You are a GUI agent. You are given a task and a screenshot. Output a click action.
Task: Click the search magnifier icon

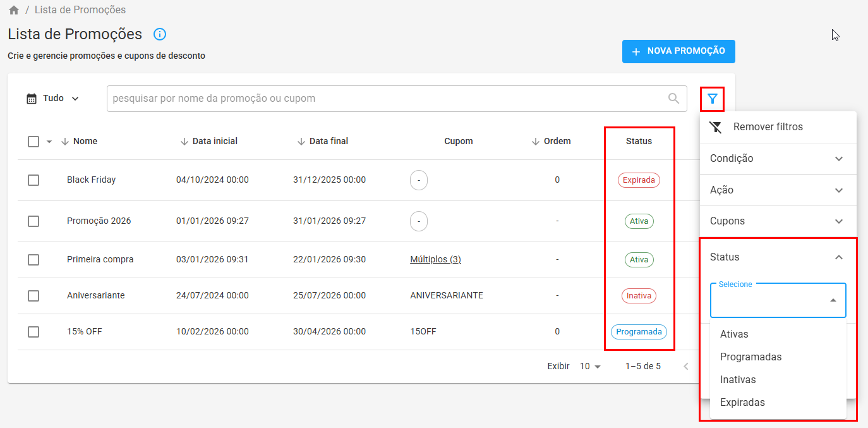[x=674, y=99]
